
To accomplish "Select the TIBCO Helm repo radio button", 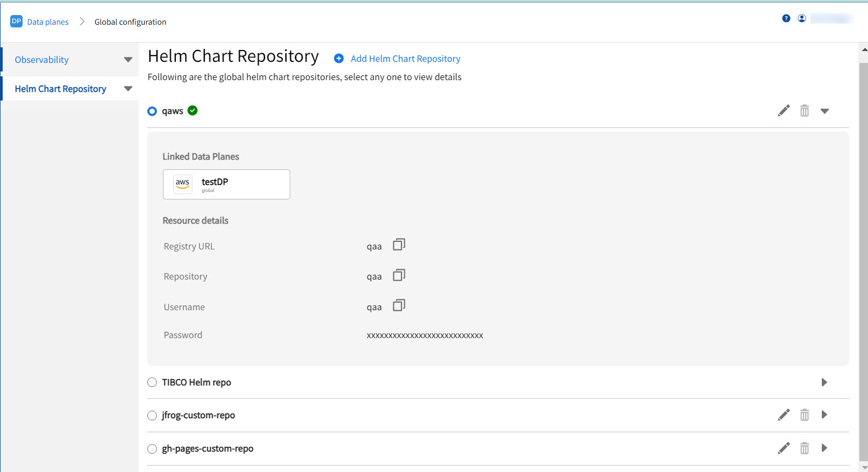I will [x=152, y=382].
